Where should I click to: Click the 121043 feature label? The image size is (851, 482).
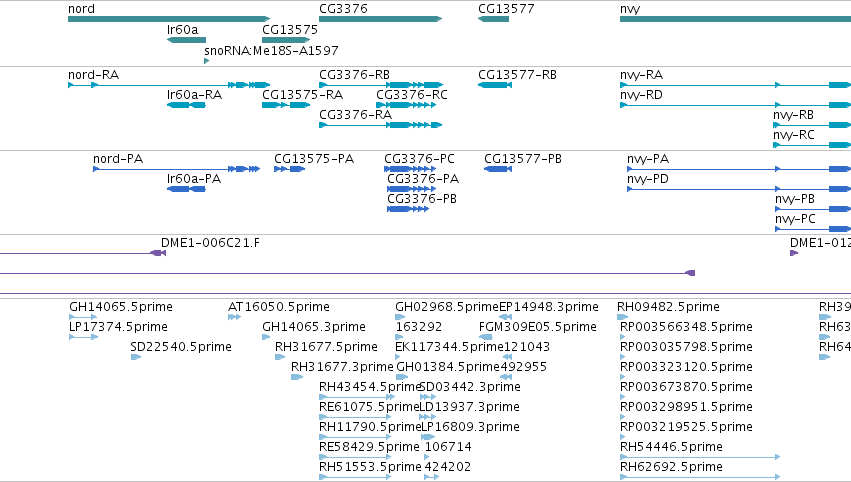(x=526, y=347)
